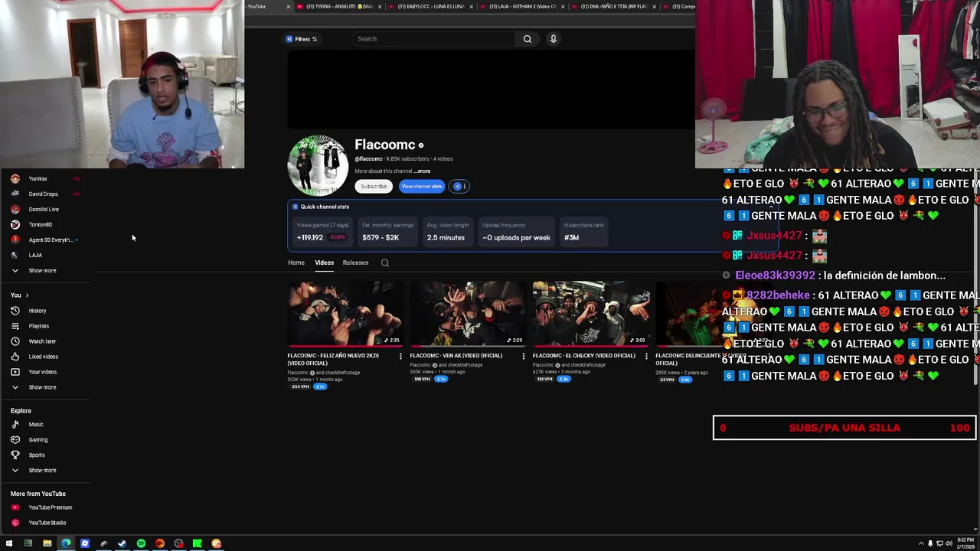Click Est. monthly earnings stat card
980x551 pixels.
coord(387,232)
